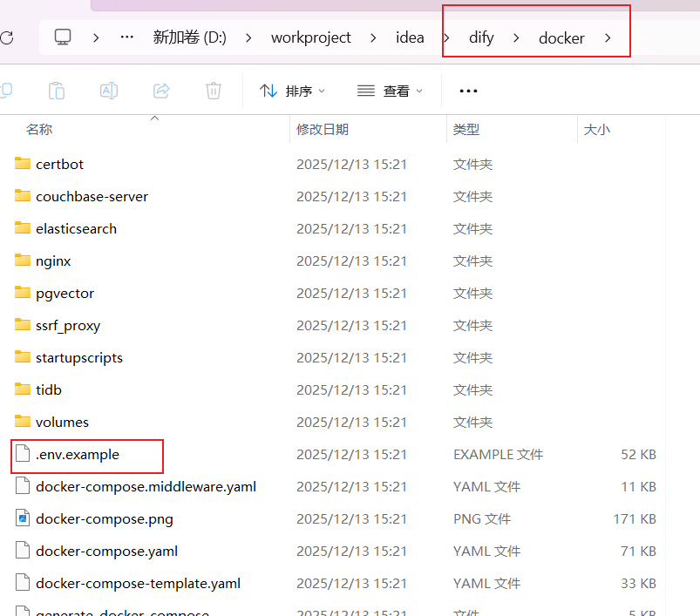Click the Share toolbar icon
This screenshot has height=616, width=700.
click(161, 91)
